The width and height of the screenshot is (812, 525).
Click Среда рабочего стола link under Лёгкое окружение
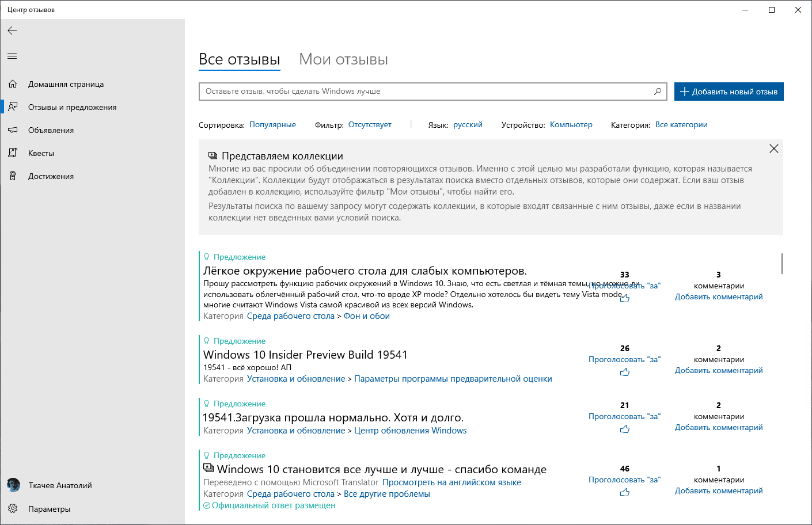tap(291, 316)
